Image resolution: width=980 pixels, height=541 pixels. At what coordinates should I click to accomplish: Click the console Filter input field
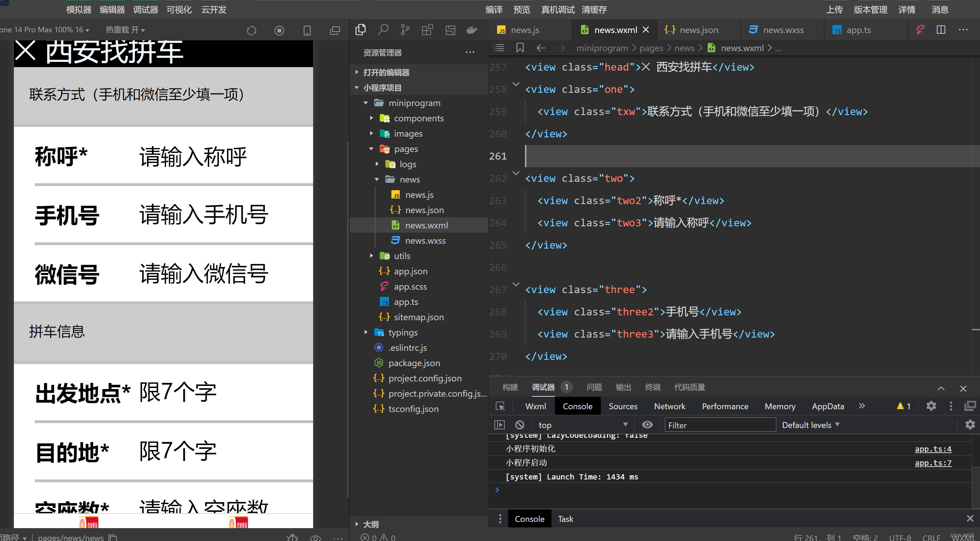720,425
